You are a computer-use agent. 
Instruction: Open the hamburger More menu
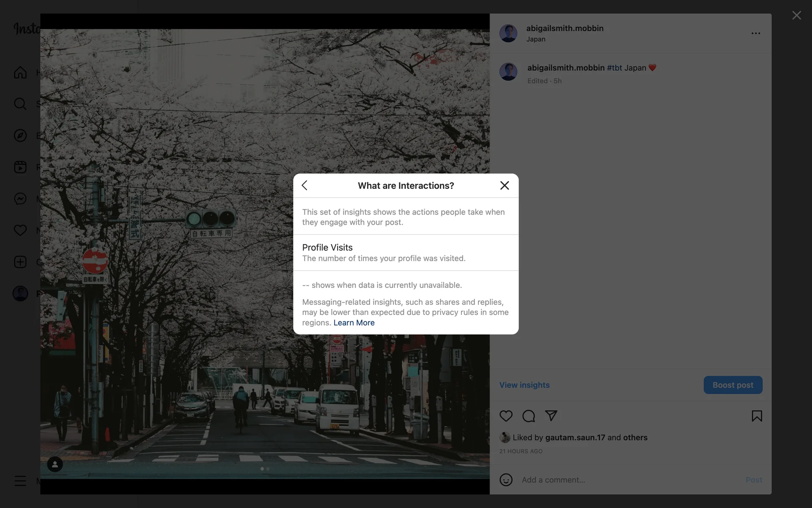click(20, 481)
